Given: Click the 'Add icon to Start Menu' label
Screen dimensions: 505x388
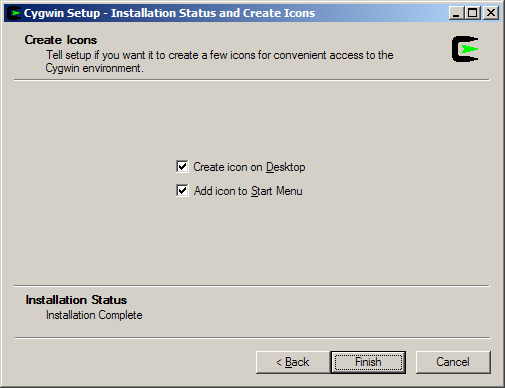Looking at the screenshot, I should tap(248, 191).
